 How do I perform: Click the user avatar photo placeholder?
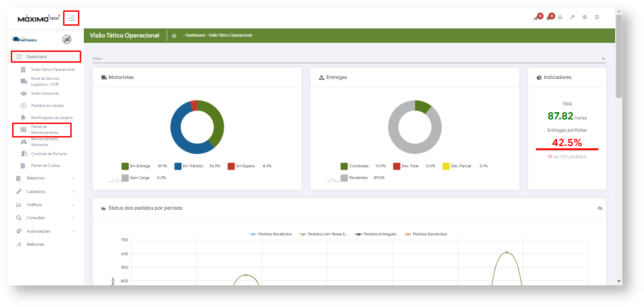pyautogui.click(x=67, y=40)
